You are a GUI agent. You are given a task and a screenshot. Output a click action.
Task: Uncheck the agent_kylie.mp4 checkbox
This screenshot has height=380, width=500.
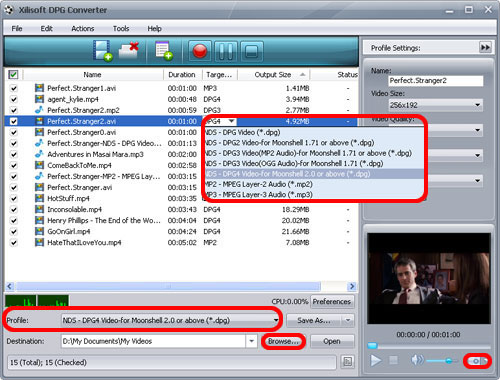(x=14, y=99)
